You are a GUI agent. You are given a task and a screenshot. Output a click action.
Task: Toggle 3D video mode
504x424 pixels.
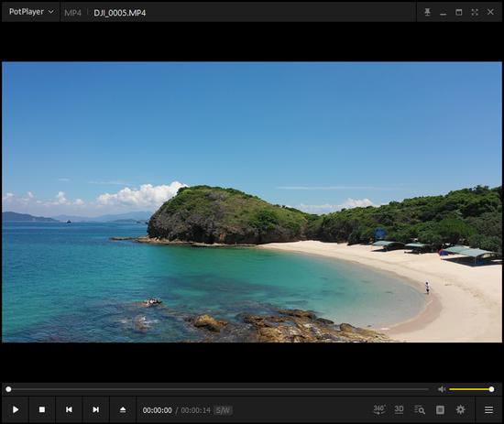[x=399, y=409]
